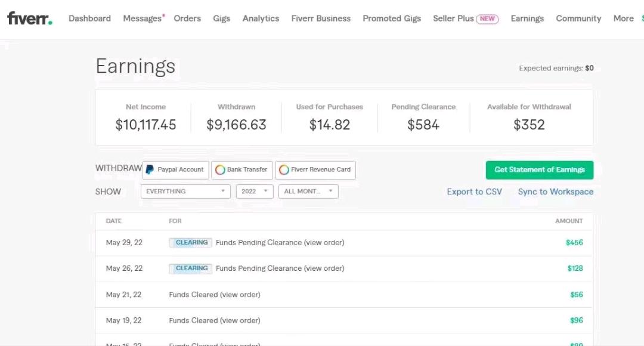Expand the EVERYTHING filter dropdown
The width and height of the screenshot is (644, 346).
click(185, 191)
